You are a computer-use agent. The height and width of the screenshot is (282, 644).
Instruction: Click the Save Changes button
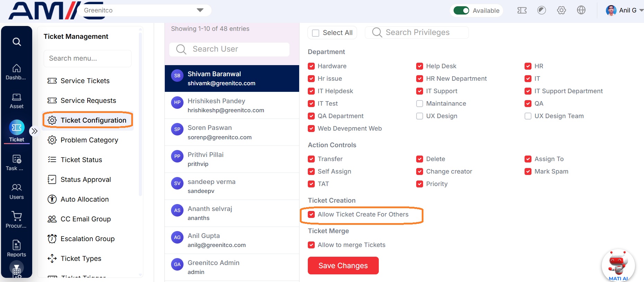(x=343, y=266)
